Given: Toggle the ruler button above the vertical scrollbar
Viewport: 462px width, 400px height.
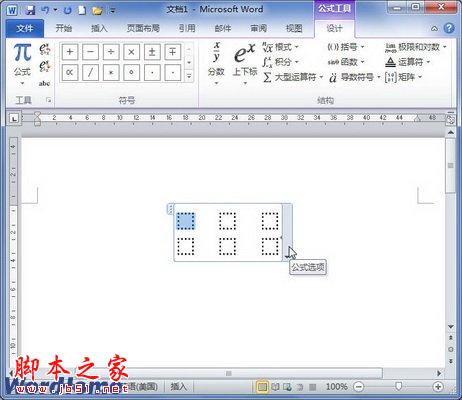Looking at the screenshot, I should click(x=451, y=119).
